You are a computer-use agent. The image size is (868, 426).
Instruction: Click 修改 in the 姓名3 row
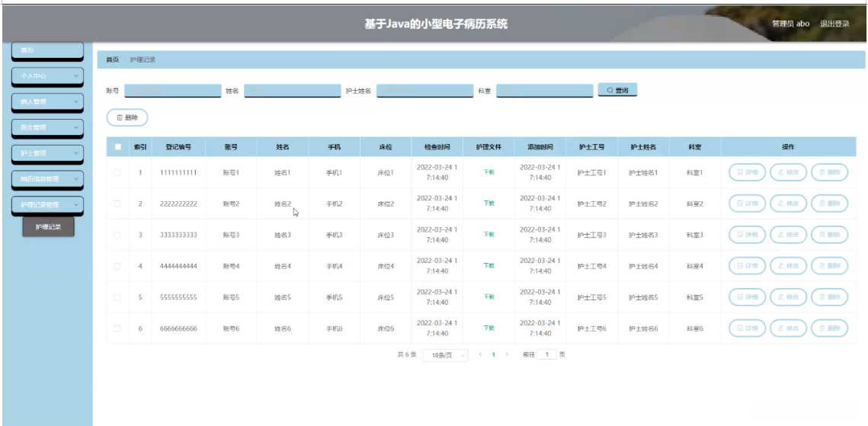tap(788, 235)
